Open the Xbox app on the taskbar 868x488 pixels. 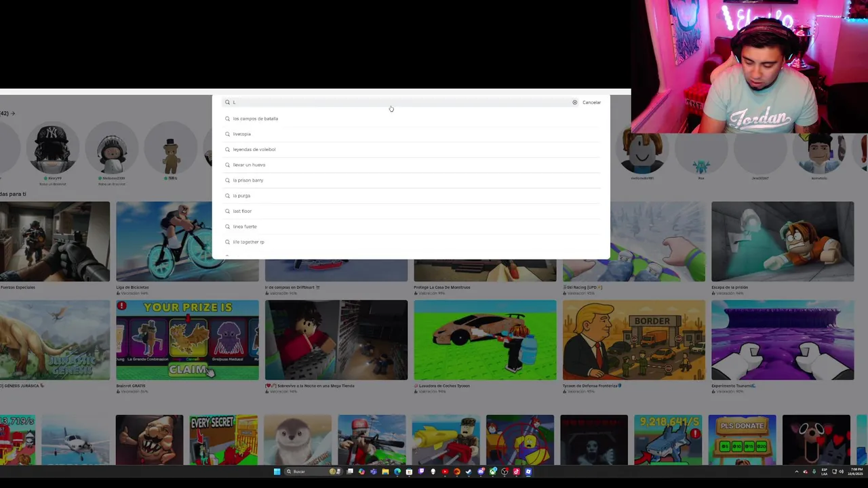pyautogui.click(x=493, y=472)
